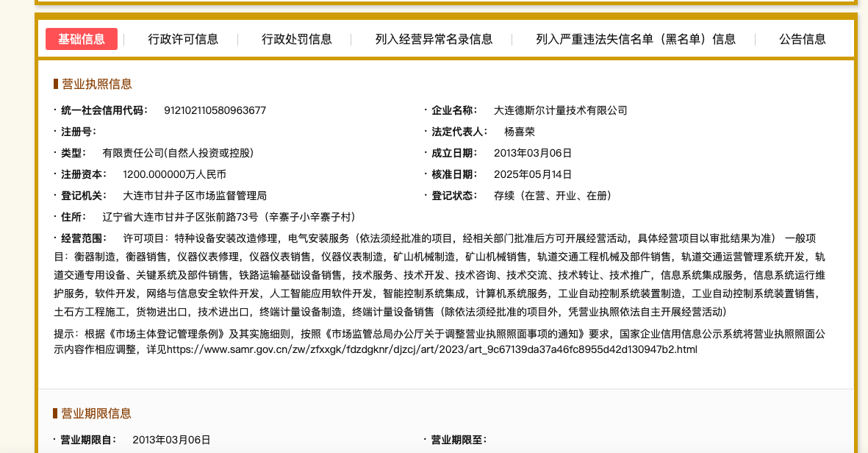The height and width of the screenshot is (453, 868).
Task: Click legal representative name 杨喜荣
Action: tap(519, 132)
